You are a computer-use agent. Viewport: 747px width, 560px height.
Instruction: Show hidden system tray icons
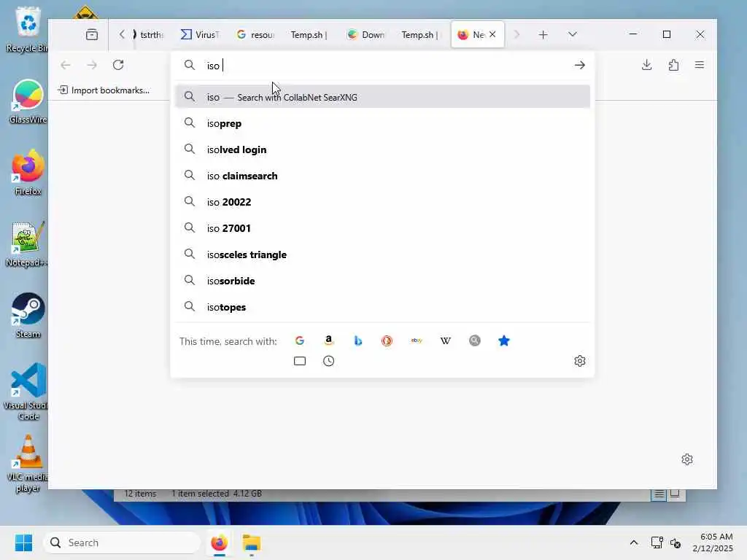tap(634, 542)
